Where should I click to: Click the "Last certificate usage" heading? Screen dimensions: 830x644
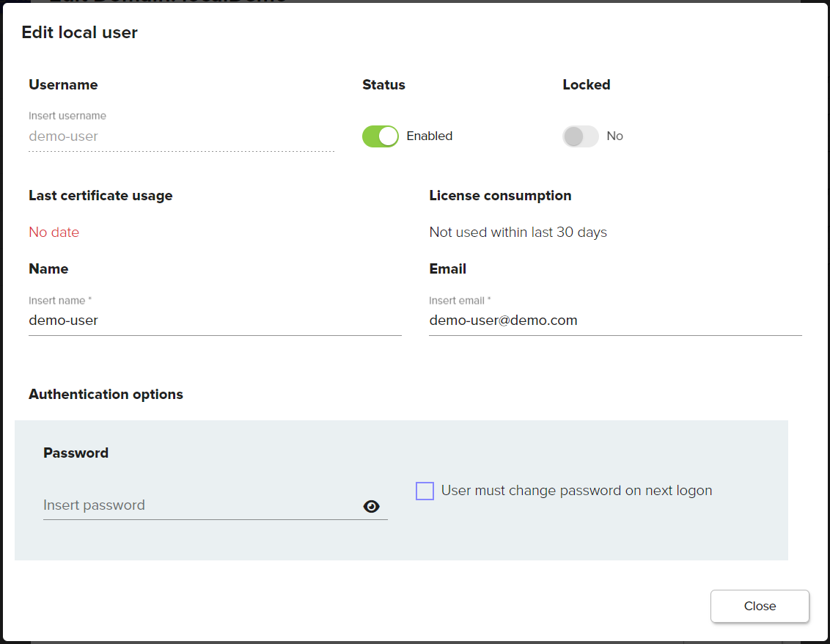coord(100,196)
